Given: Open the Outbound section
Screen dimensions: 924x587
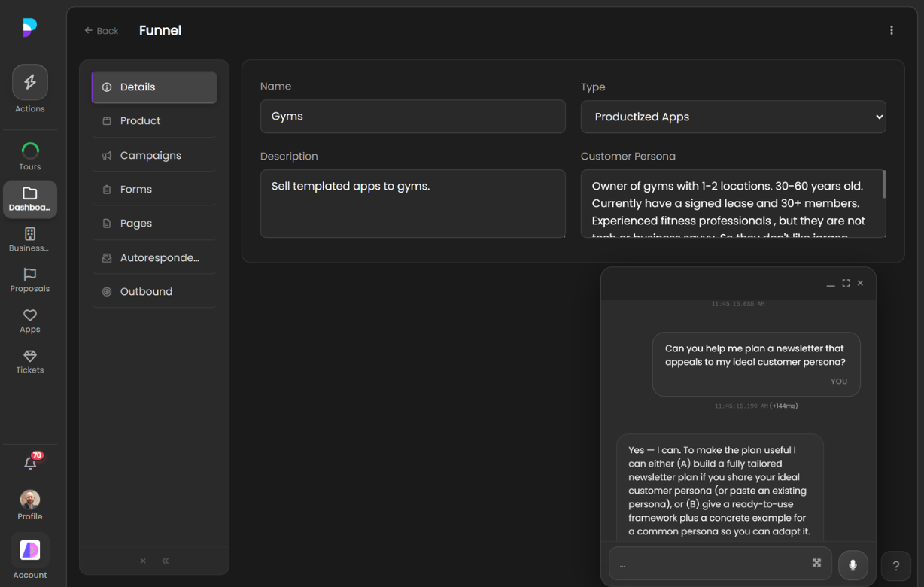Looking at the screenshot, I should click(x=146, y=291).
